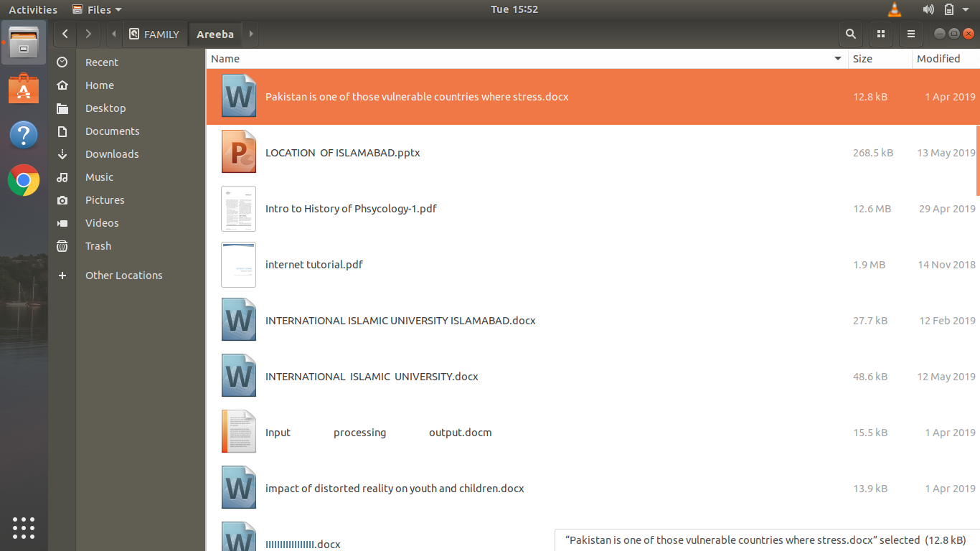
Task: Open the Help icon in the dock
Action: [x=24, y=135]
